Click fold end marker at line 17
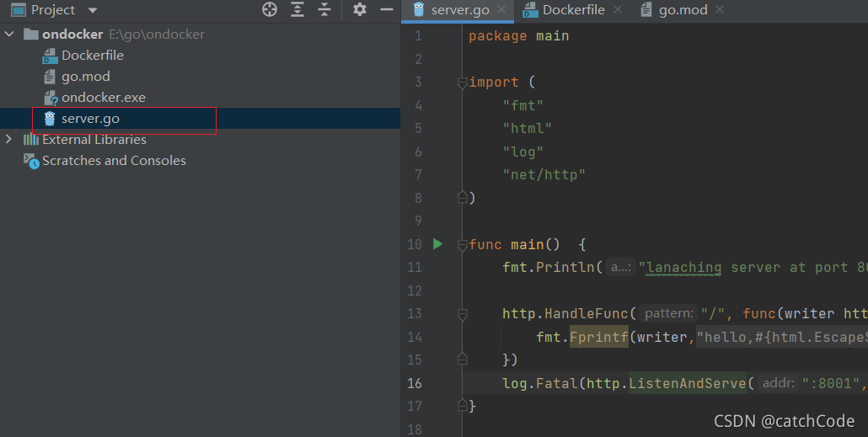Image resolution: width=868 pixels, height=437 pixels. [x=463, y=406]
